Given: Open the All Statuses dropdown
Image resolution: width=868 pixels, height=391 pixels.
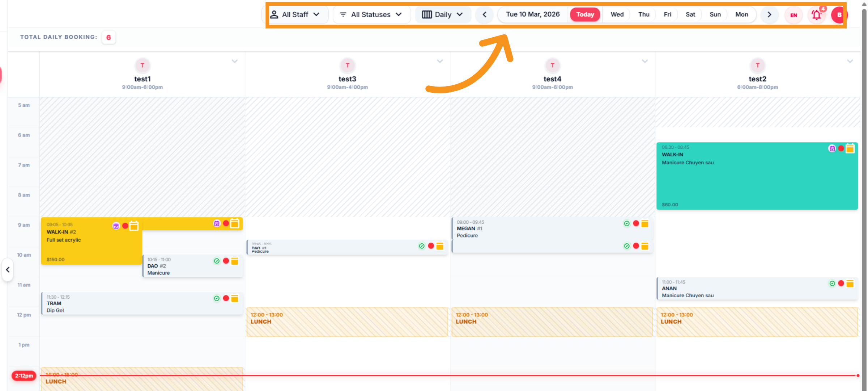Looking at the screenshot, I should [371, 14].
